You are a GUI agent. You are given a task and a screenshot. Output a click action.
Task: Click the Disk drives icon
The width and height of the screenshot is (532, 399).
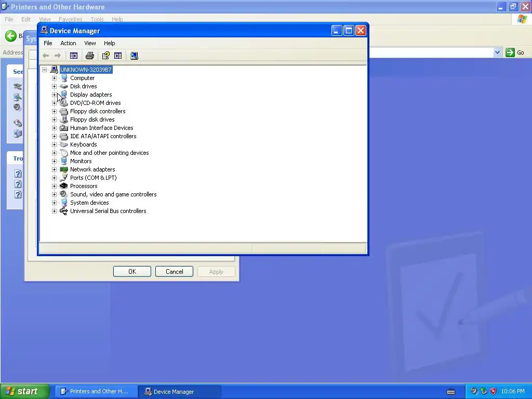[64, 86]
